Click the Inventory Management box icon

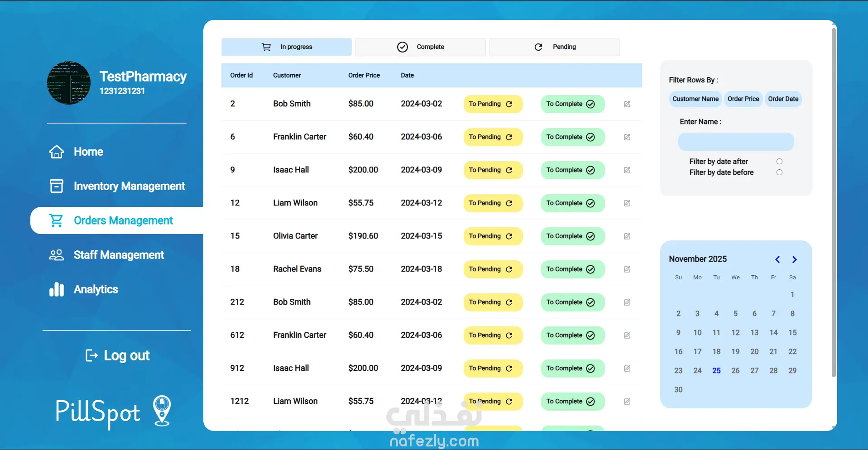pos(57,186)
